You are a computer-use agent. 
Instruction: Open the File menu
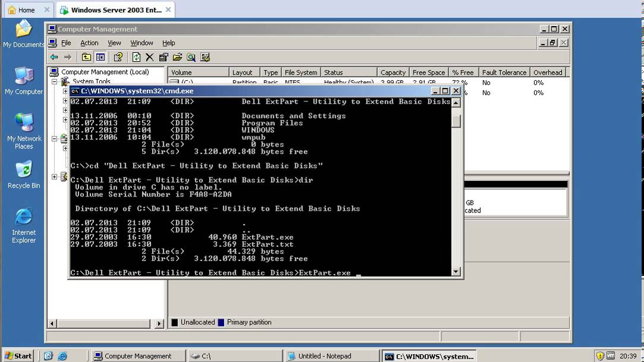pos(66,43)
